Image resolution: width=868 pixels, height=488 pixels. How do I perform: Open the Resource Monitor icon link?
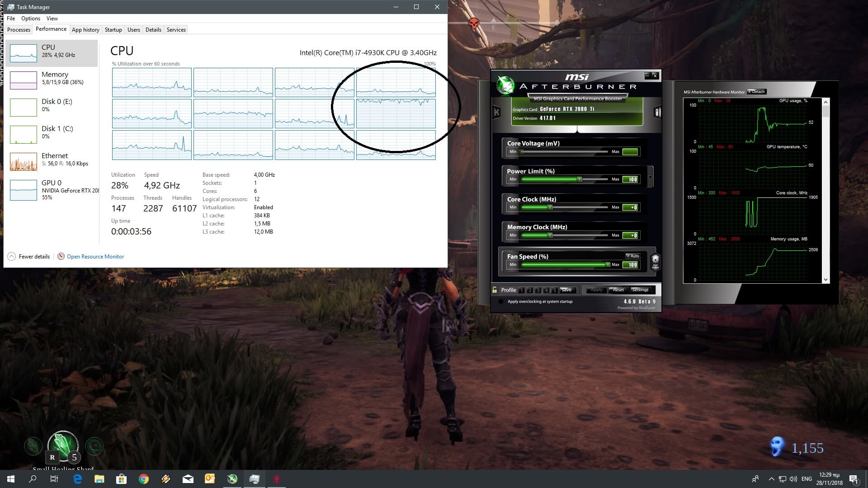coord(61,257)
